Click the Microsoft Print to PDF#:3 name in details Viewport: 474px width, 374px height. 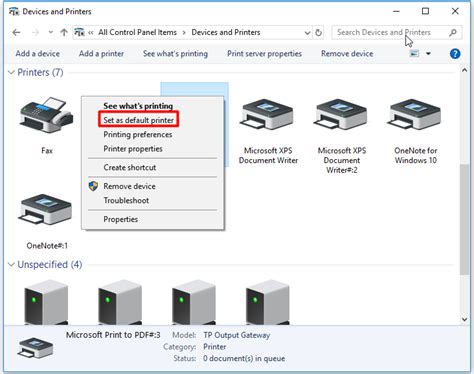click(113, 335)
